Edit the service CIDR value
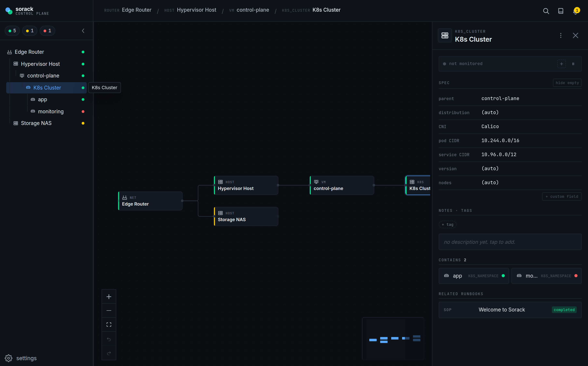 pos(499,154)
